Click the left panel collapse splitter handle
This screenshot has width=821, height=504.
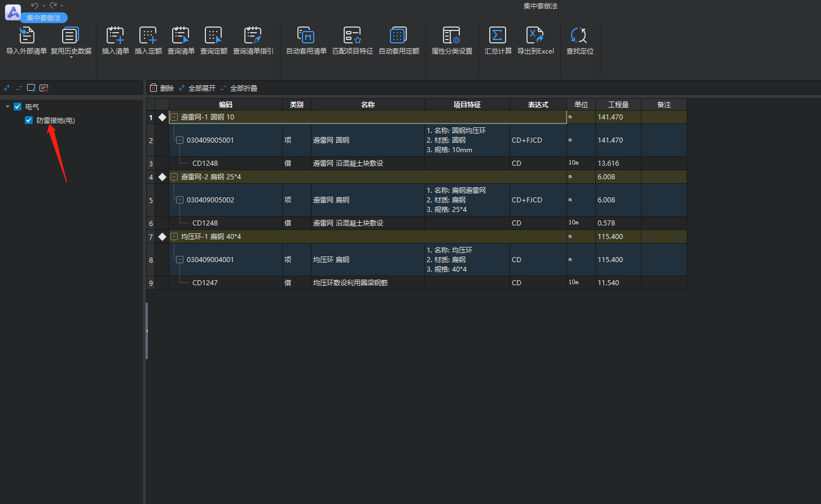pyautogui.click(x=147, y=331)
